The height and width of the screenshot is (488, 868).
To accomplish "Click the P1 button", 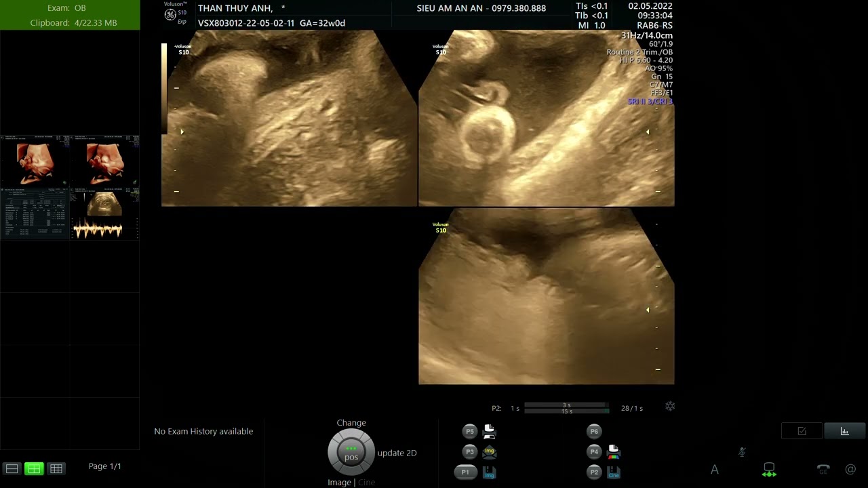I will [465, 472].
